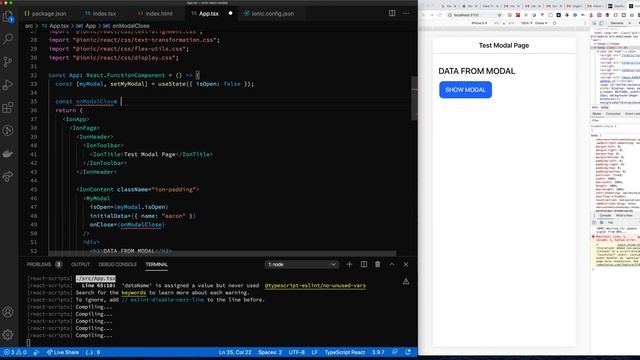Screen dimensions: 640x360
Task: Click the warning triangle in the terminal
Action: pyautogui.click(x=406, y=281)
